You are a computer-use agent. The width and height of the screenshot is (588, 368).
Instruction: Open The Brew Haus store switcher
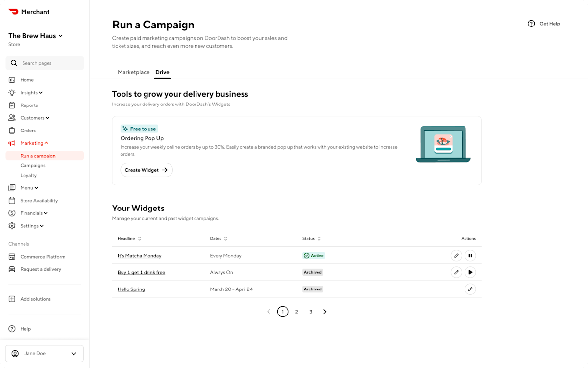(36, 36)
